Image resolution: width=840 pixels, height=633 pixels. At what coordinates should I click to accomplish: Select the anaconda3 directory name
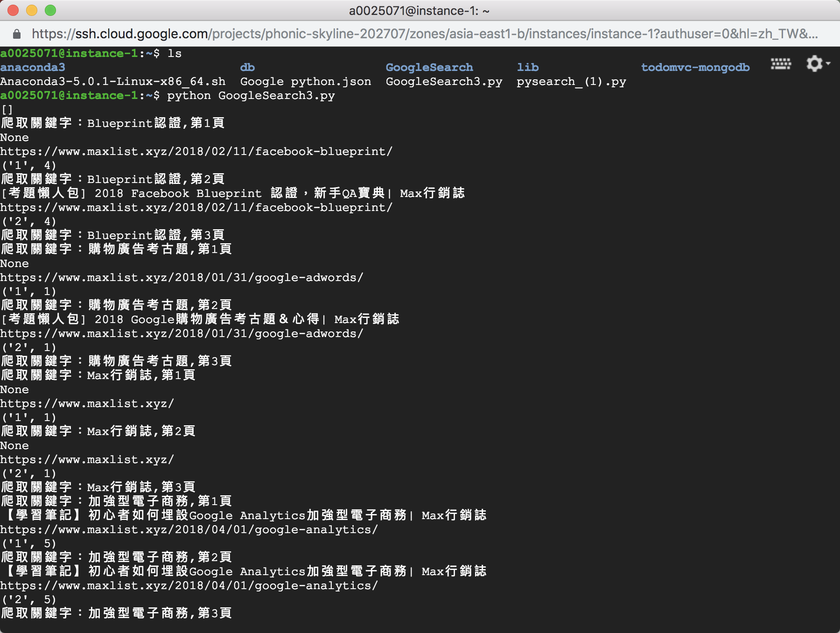pos(33,68)
